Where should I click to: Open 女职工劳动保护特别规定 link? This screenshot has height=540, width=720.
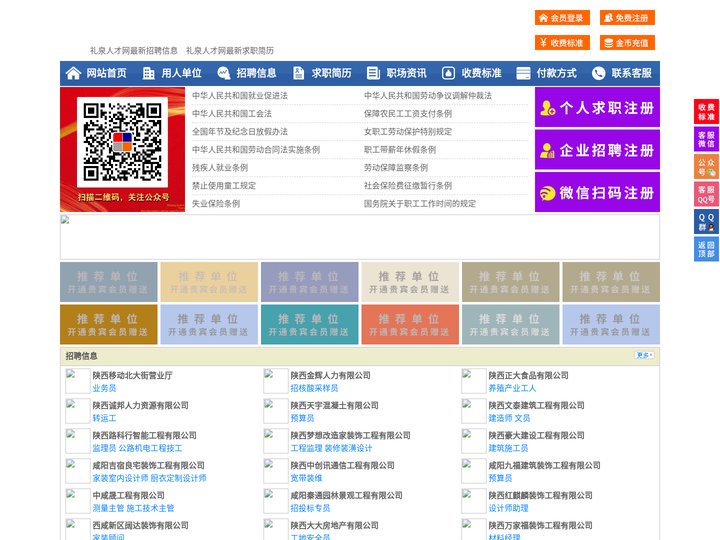[408, 131]
